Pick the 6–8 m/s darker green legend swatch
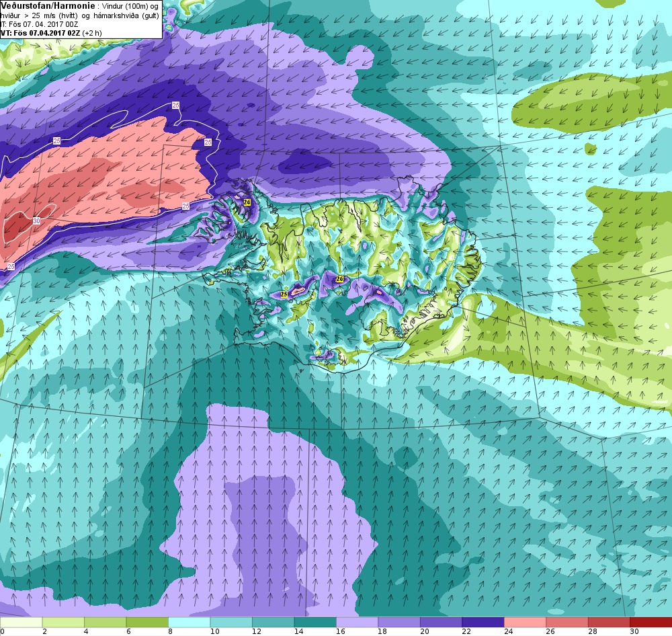This screenshot has width=672, height=636. pyautogui.click(x=147, y=622)
